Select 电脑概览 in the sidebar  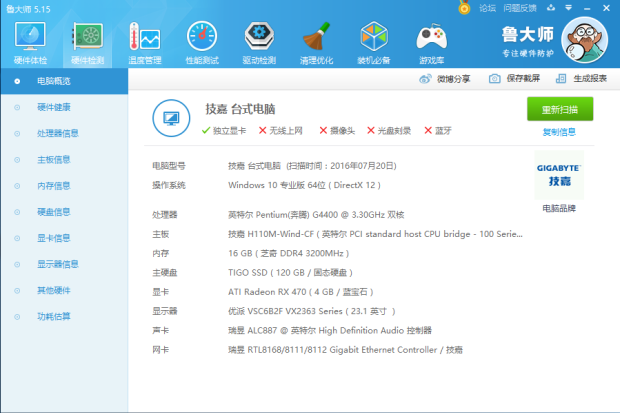pyautogui.click(x=64, y=81)
